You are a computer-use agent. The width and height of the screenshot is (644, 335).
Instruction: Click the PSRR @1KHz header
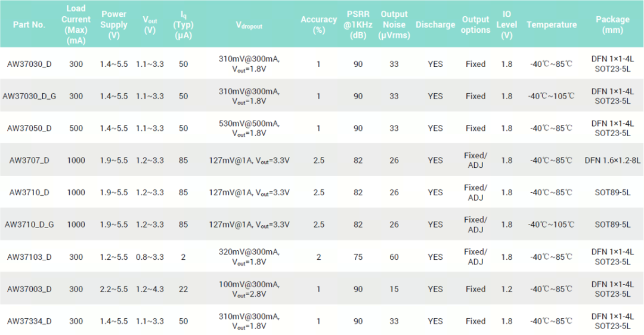[x=358, y=24]
